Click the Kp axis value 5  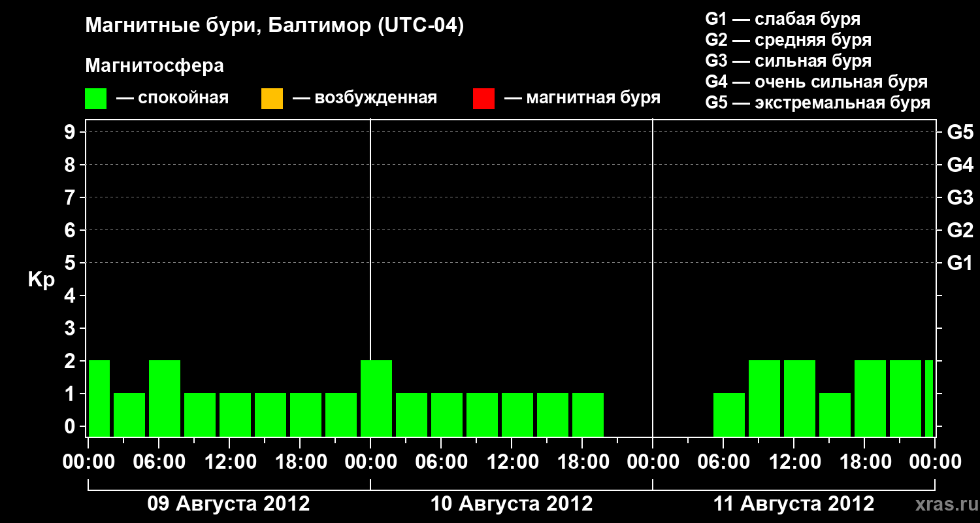(71, 263)
